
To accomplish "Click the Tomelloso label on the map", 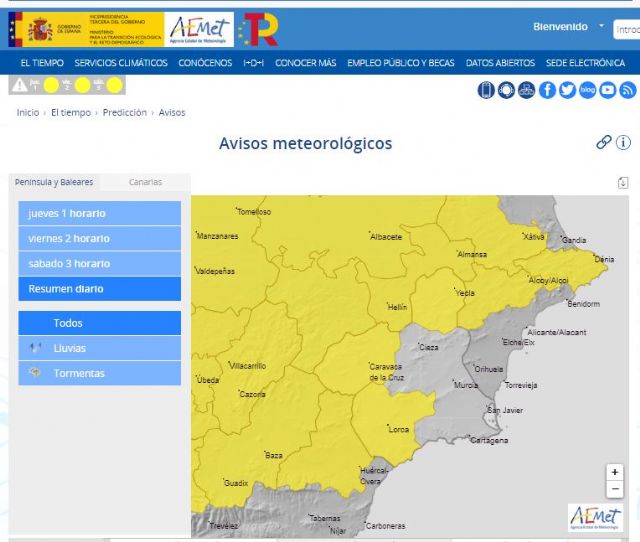I will pyautogui.click(x=254, y=212).
